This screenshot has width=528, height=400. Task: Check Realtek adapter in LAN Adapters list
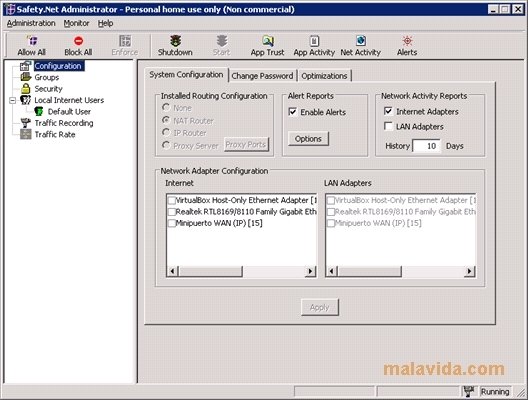pyautogui.click(x=331, y=212)
